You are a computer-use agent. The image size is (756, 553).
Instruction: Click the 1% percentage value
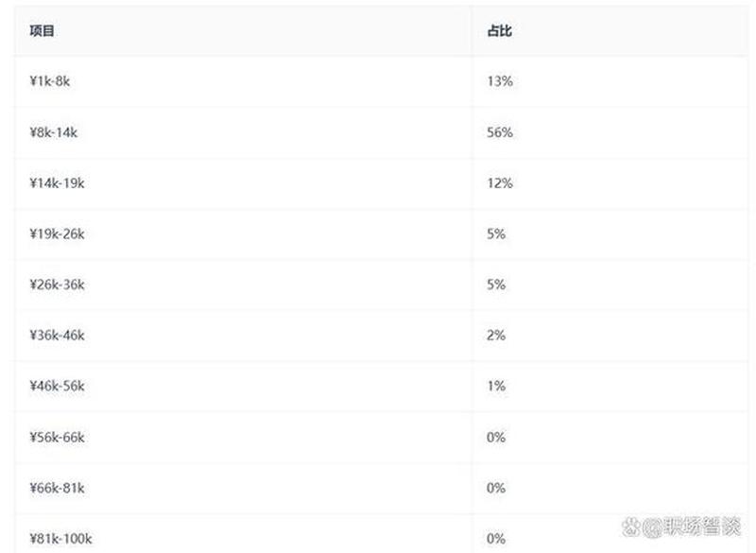[x=496, y=386]
